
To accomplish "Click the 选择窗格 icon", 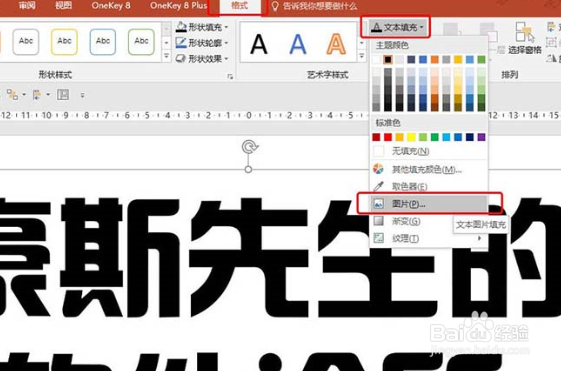I will point(525,32).
